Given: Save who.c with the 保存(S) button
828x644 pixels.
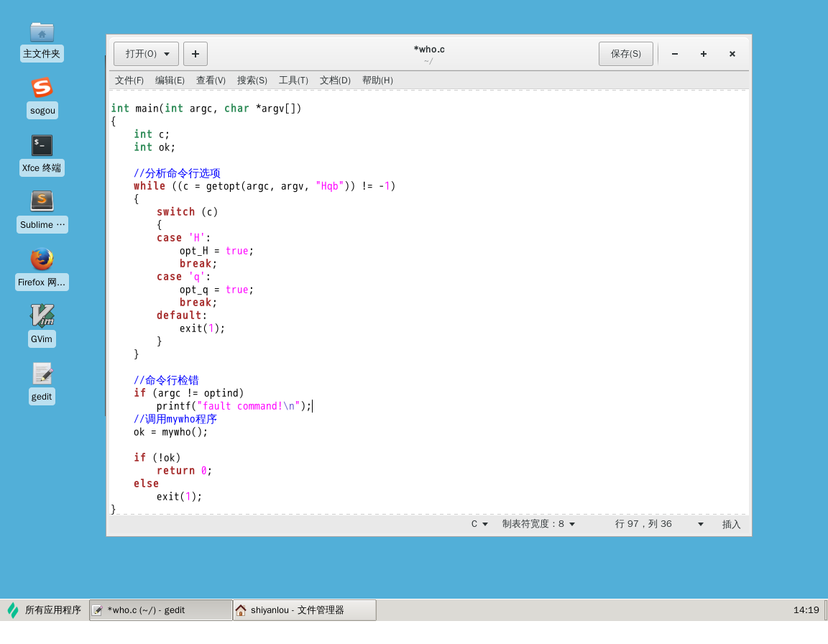Looking at the screenshot, I should coord(625,53).
